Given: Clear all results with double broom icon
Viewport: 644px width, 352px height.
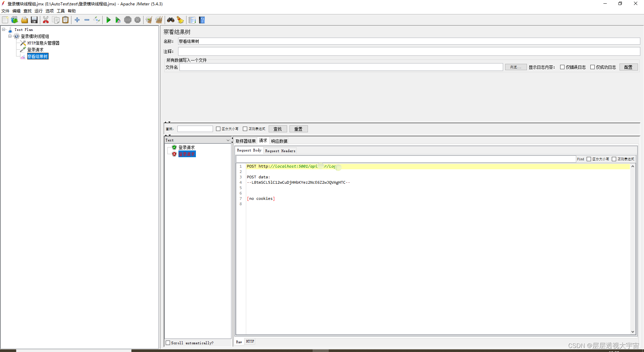Looking at the screenshot, I should (159, 20).
